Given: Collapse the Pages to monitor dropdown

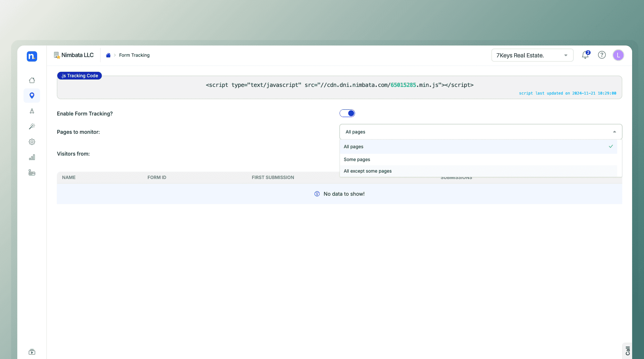Looking at the screenshot, I should [x=614, y=132].
